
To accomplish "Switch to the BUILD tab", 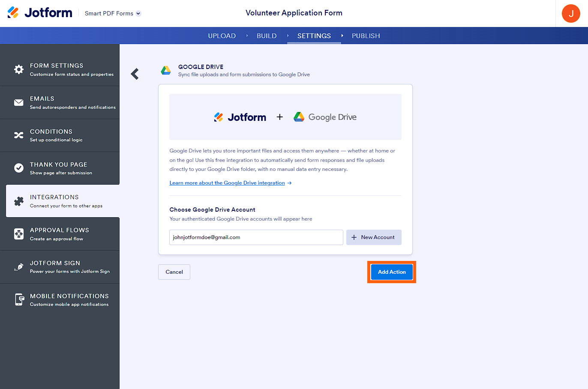I will click(267, 36).
